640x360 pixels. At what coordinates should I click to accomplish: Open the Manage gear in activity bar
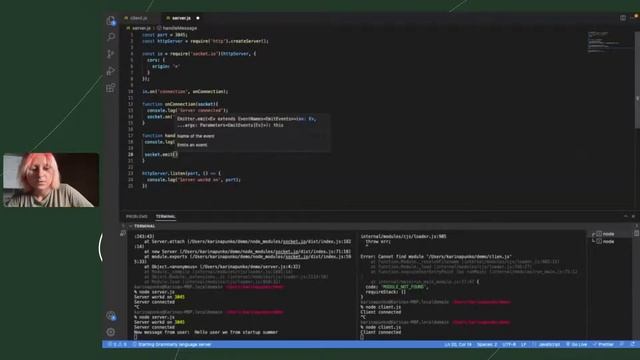(x=111, y=332)
